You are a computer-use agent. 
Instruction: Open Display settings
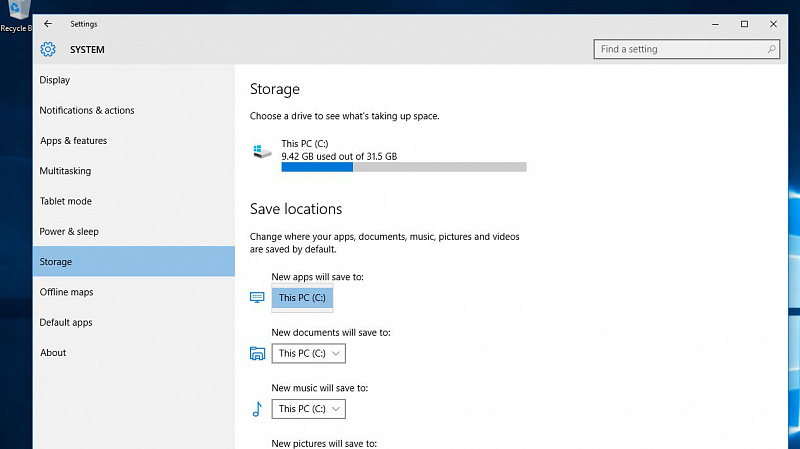(134, 80)
